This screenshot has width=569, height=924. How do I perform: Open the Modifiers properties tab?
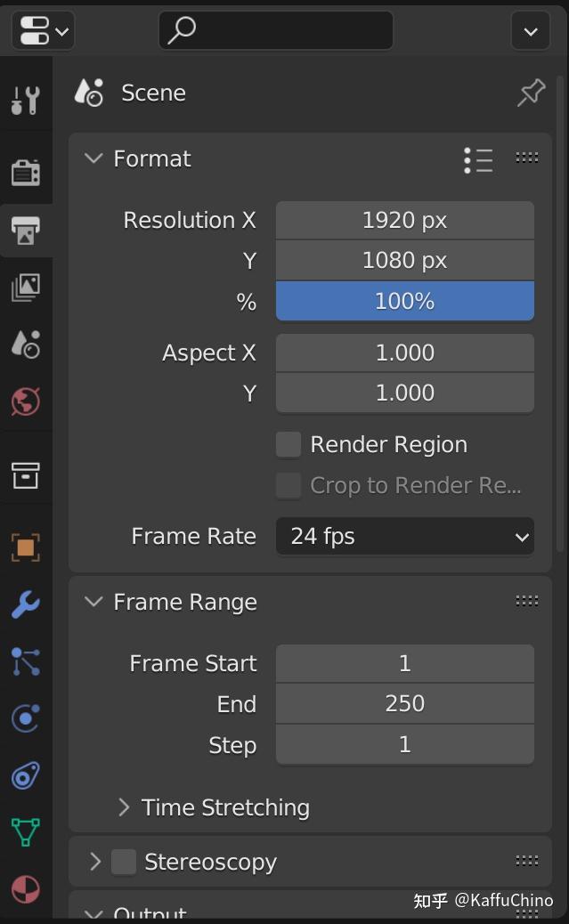[x=26, y=604]
